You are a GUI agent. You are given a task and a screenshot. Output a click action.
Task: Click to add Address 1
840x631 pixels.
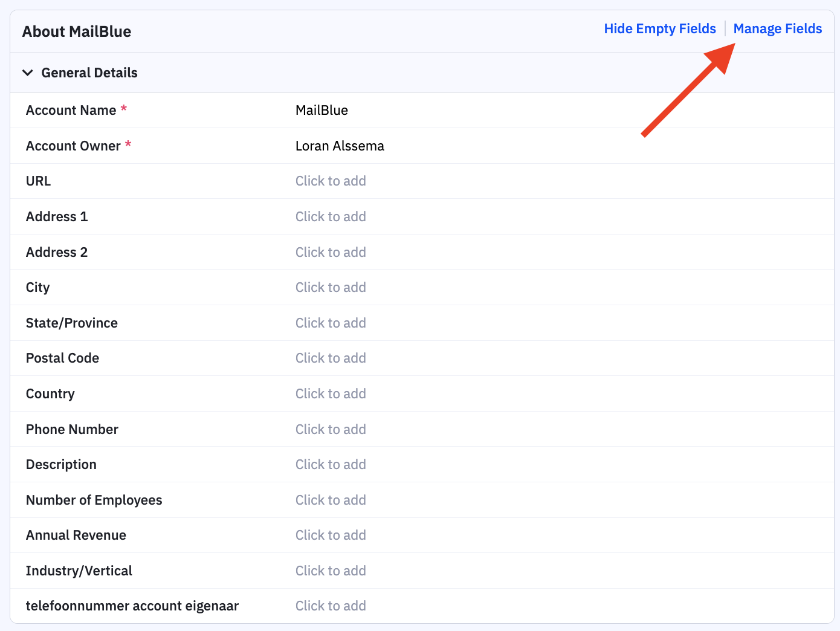[x=331, y=217]
